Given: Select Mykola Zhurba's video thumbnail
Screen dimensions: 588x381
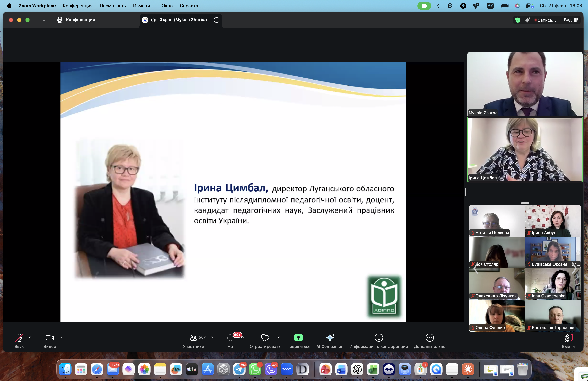Looking at the screenshot, I should coord(525,84).
